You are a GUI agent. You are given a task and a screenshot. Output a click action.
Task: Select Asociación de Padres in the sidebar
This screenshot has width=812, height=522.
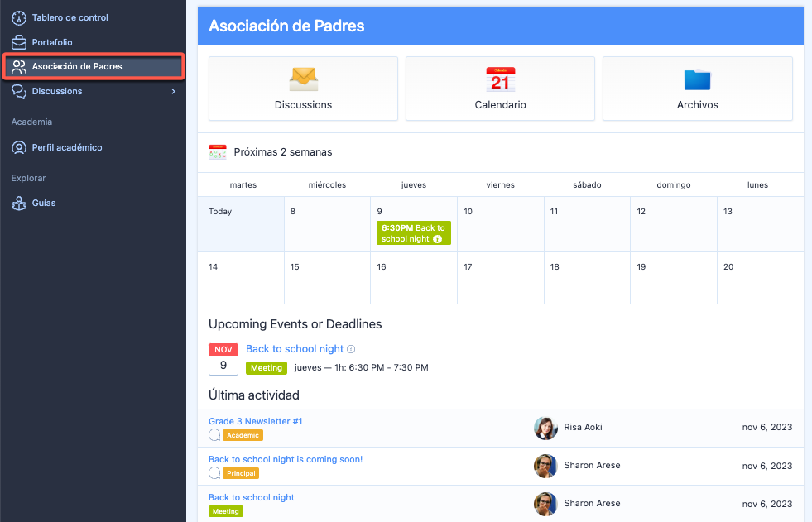[x=77, y=66]
